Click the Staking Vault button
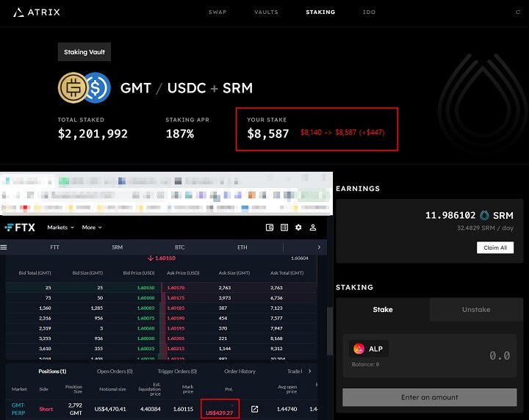Image resolution: width=529 pixels, height=420 pixels. [x=84, y=52]
